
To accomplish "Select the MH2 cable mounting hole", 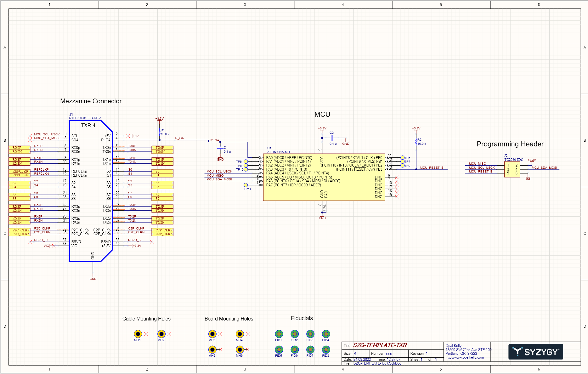I will coord(161,334).
